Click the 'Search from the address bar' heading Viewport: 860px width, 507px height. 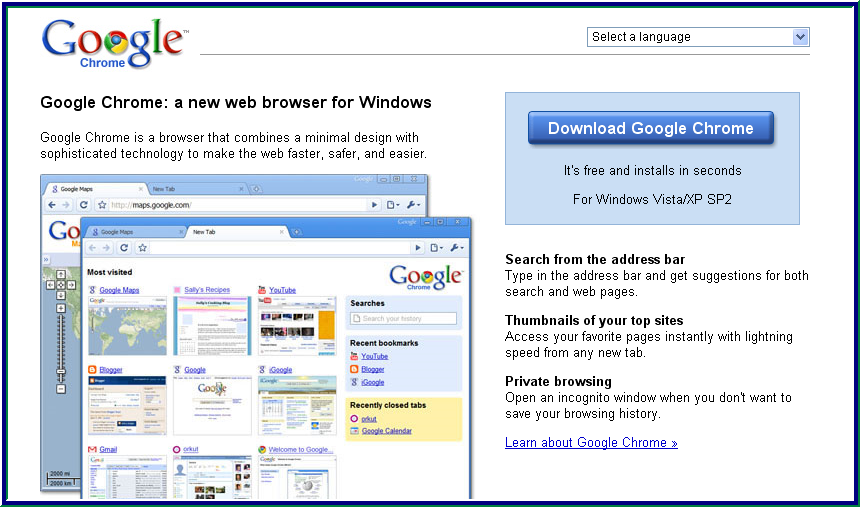(x=595, y=259)
